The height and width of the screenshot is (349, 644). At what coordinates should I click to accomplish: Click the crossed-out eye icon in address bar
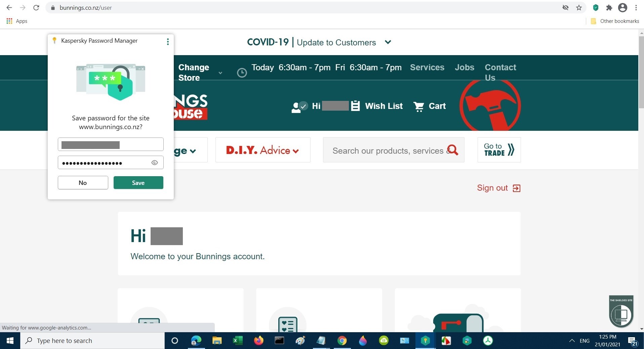click(x=565, y=7)
